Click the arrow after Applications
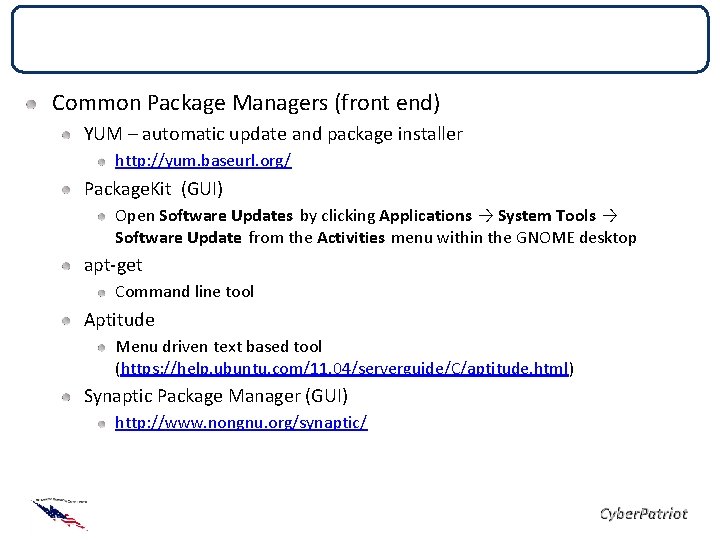This screenshot has width=720, height=540. click(x=485, y=216)
